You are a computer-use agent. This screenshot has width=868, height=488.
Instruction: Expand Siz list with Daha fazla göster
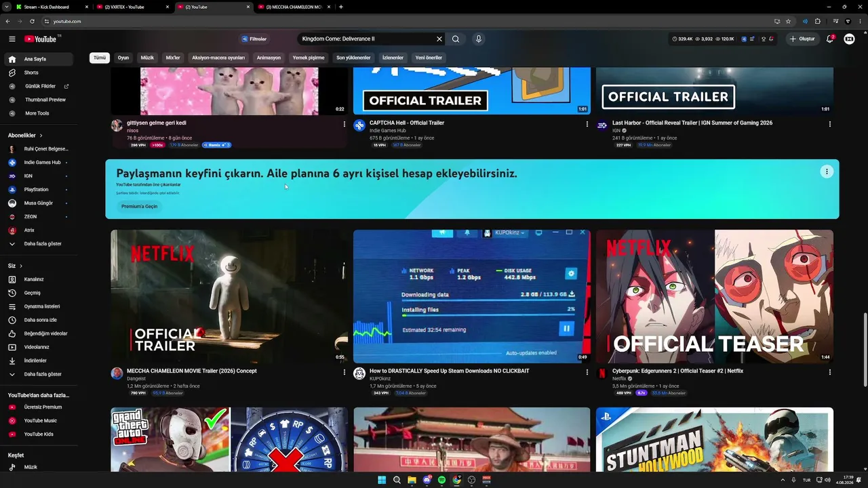tap(37, 374)
